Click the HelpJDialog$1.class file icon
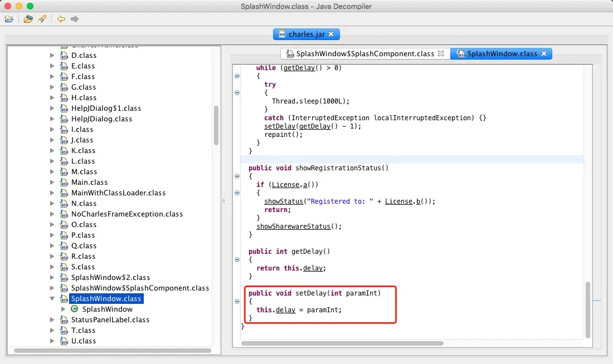613x364 pixels. (64, 108)
